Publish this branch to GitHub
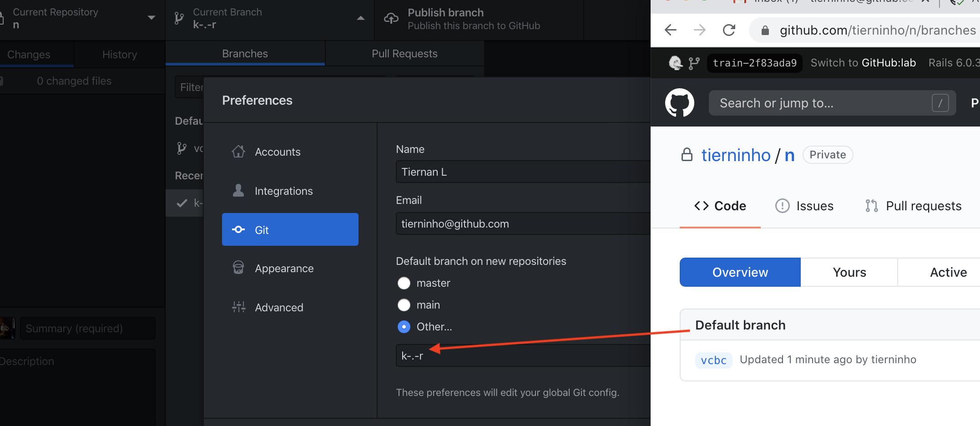This screenshot has height=426, width=980. point(479,19)
